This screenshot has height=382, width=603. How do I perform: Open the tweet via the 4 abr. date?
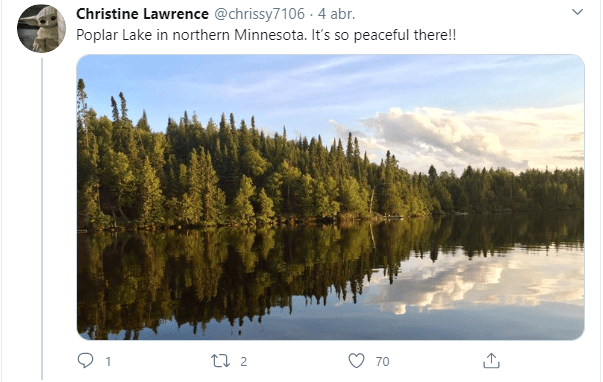click(336, 14)
